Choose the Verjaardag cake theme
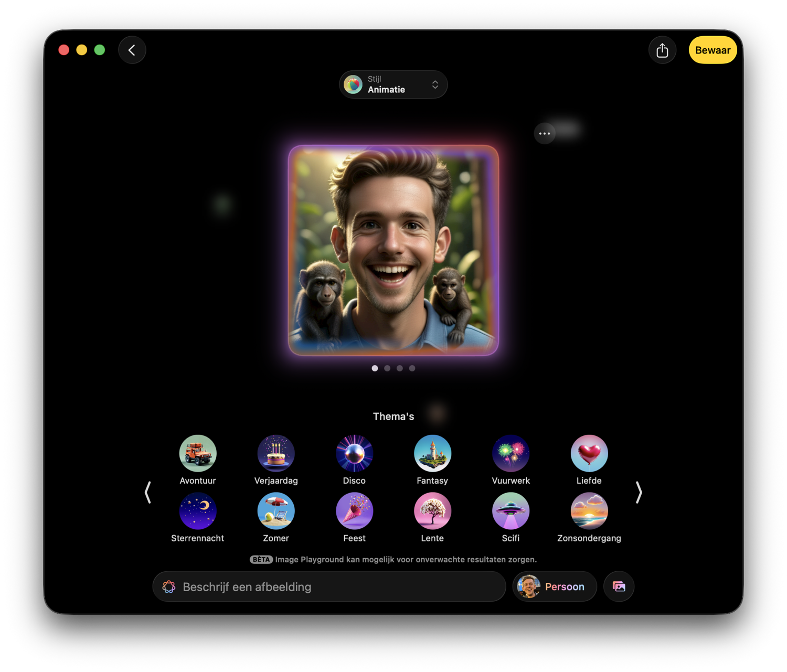Screen dimensions: 787x672 pos(276,453)
